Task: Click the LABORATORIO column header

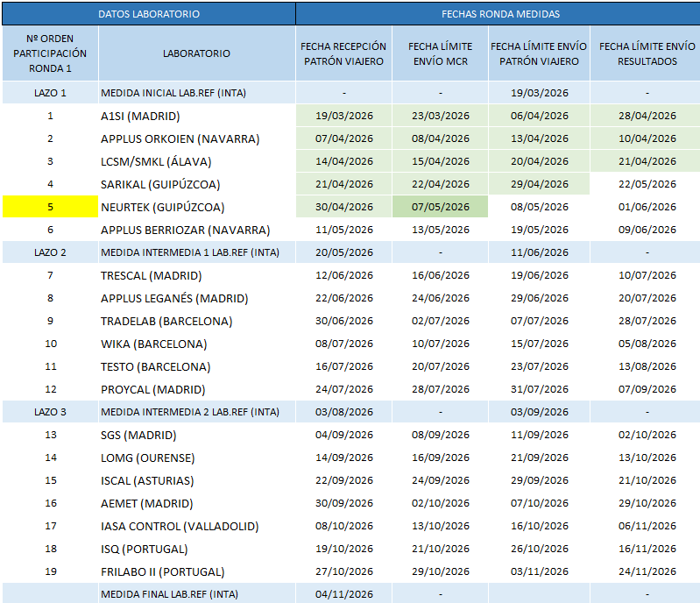Action: click(x=196, y=53)
